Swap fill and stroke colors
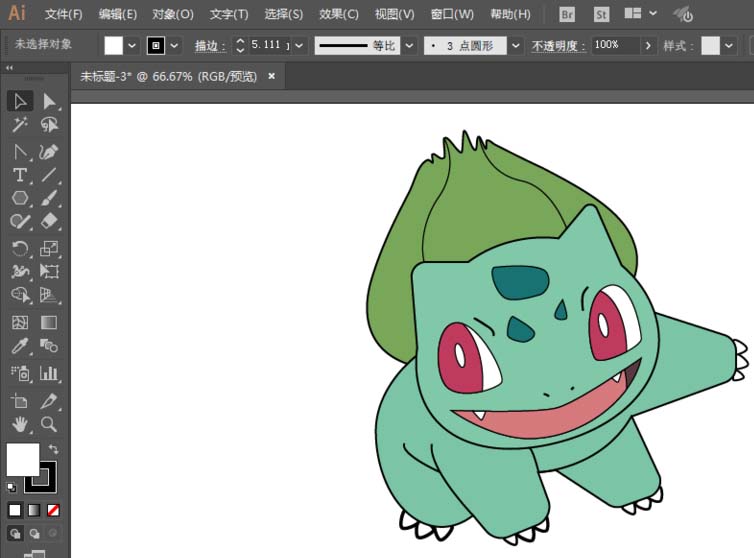The image size is (754, 558). point(54,449)
